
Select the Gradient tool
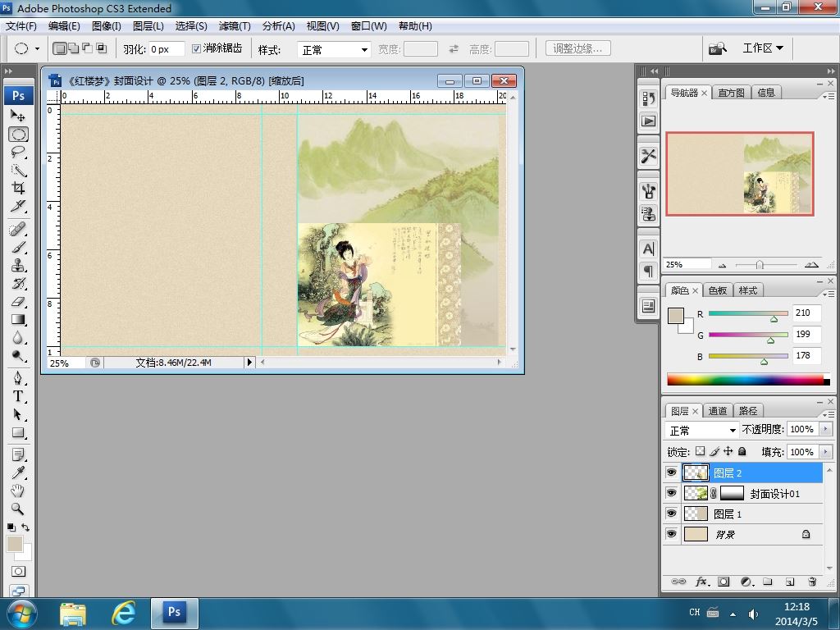(18, 320)
